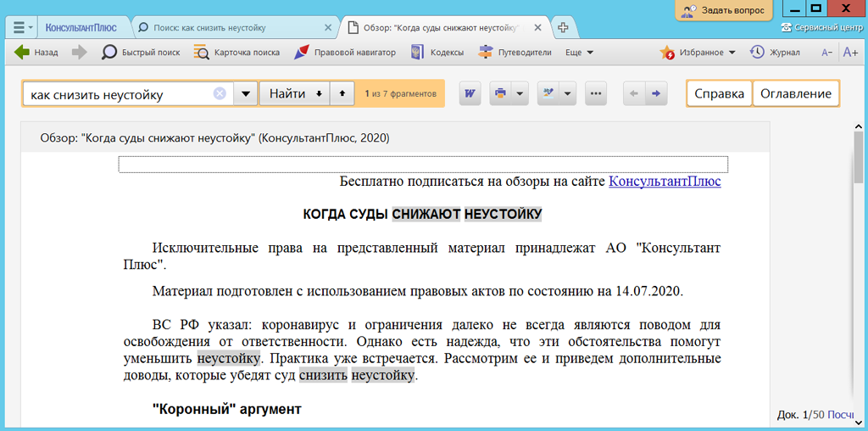
Task: Open the Оглавление tab
Action: (795, 93)
